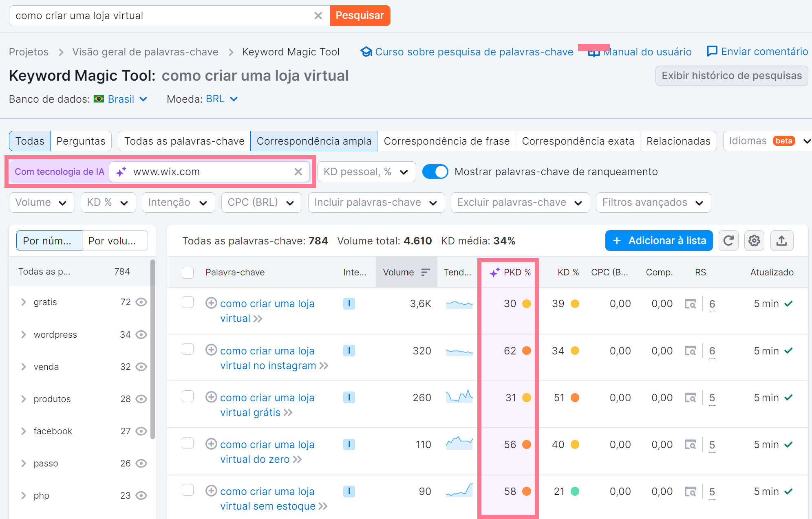
Task: Switch to Por número grouping tab
Action: 49,241
